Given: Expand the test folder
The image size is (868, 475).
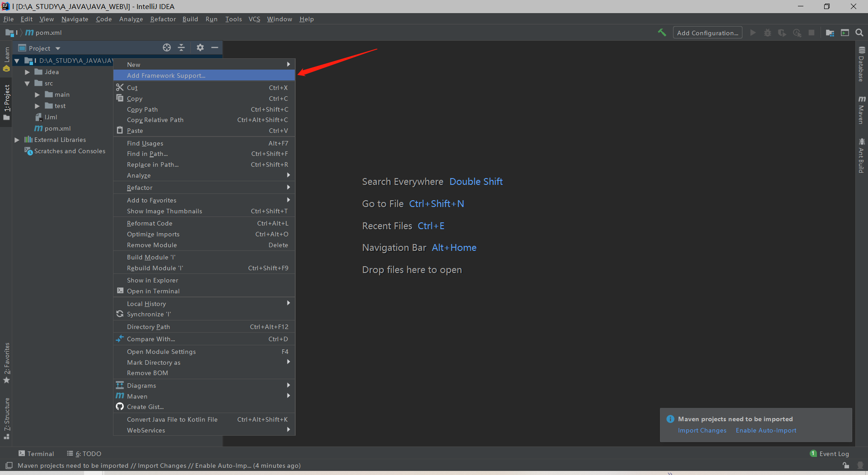Looking at the screenshot, I should (x=38, y=106).
